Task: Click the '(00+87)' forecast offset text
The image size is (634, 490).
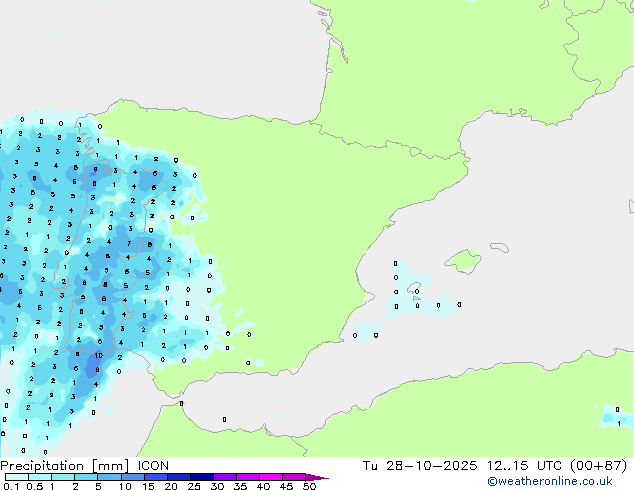Action: click(598, 466)
